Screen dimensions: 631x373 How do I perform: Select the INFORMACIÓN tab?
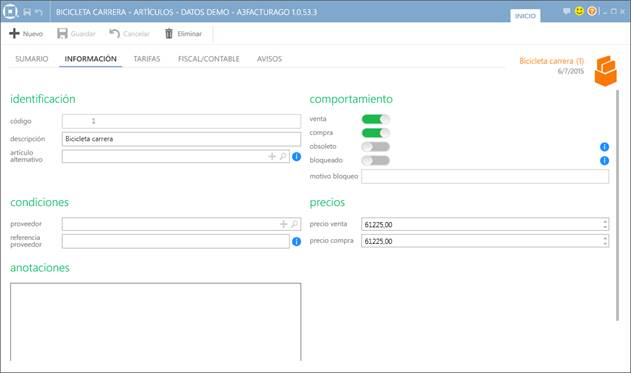[91, 59]
